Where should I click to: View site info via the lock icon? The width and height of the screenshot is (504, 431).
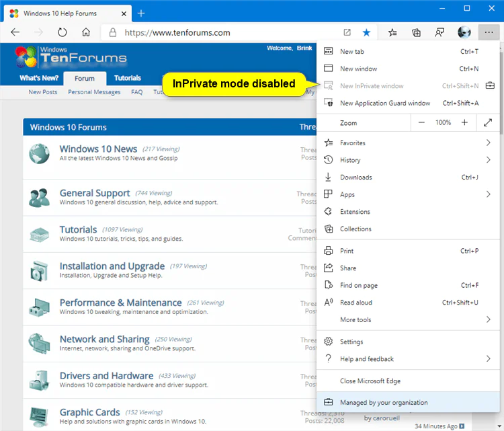tap(112, 32)
